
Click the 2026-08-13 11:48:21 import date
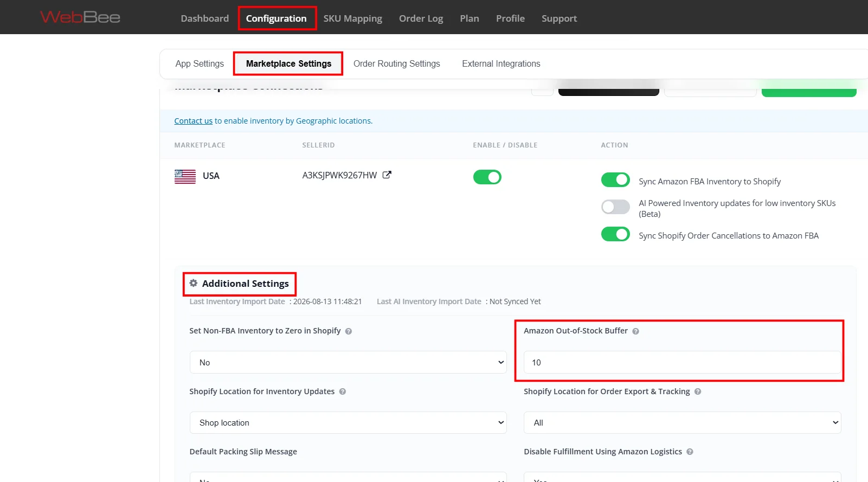pos(327,301)
